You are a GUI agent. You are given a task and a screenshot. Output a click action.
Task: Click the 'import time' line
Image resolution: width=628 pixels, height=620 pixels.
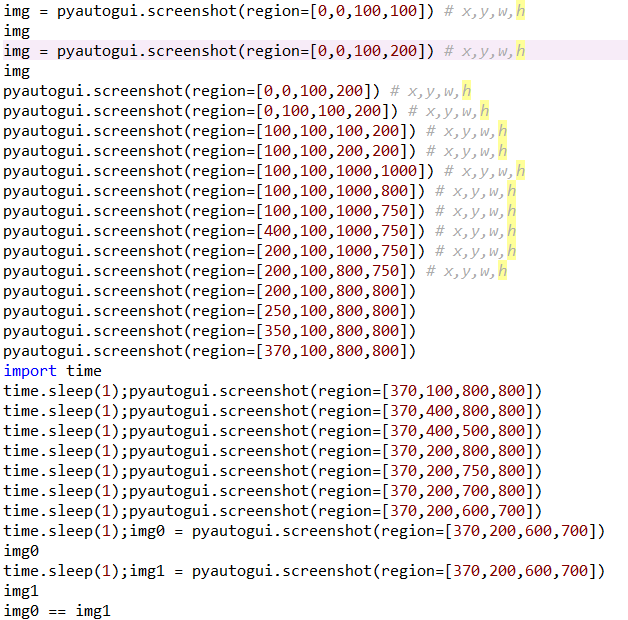[52, 371]
